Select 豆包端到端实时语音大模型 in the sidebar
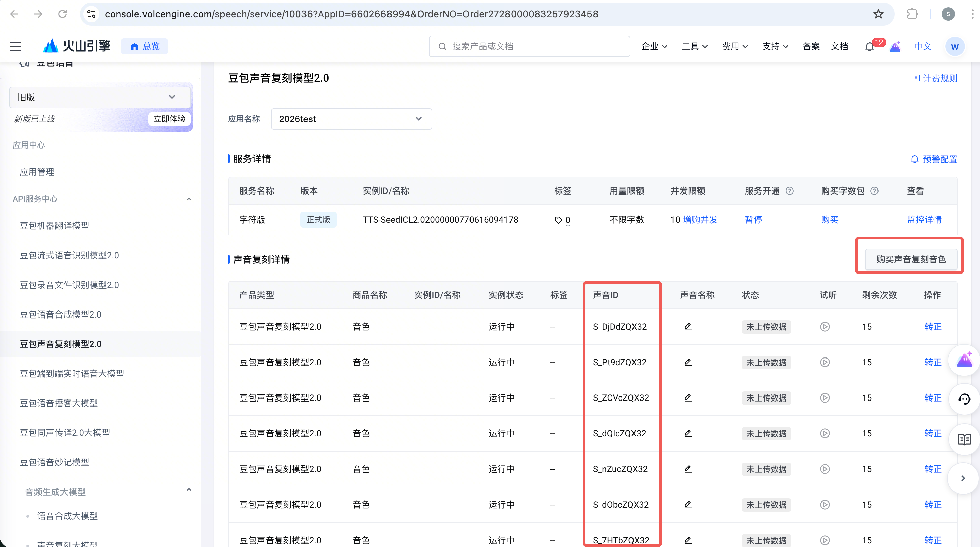The height and width of the screenshot is (547, 980). click(72, 374)
